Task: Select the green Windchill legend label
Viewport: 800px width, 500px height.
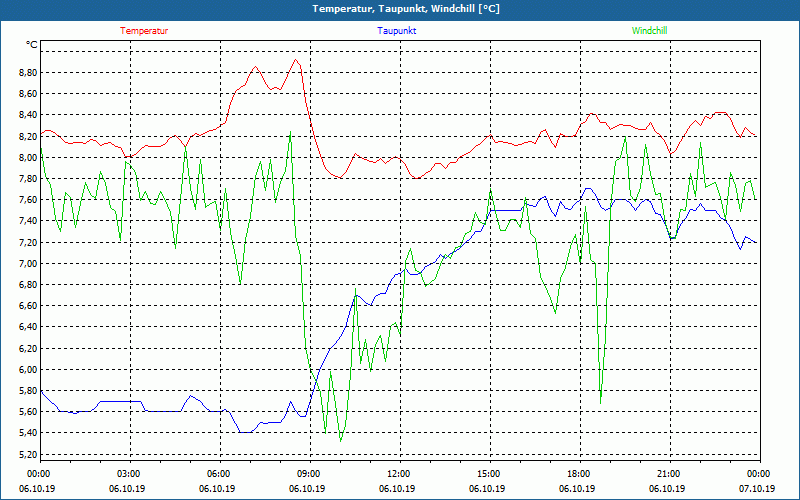Action: 649,31
